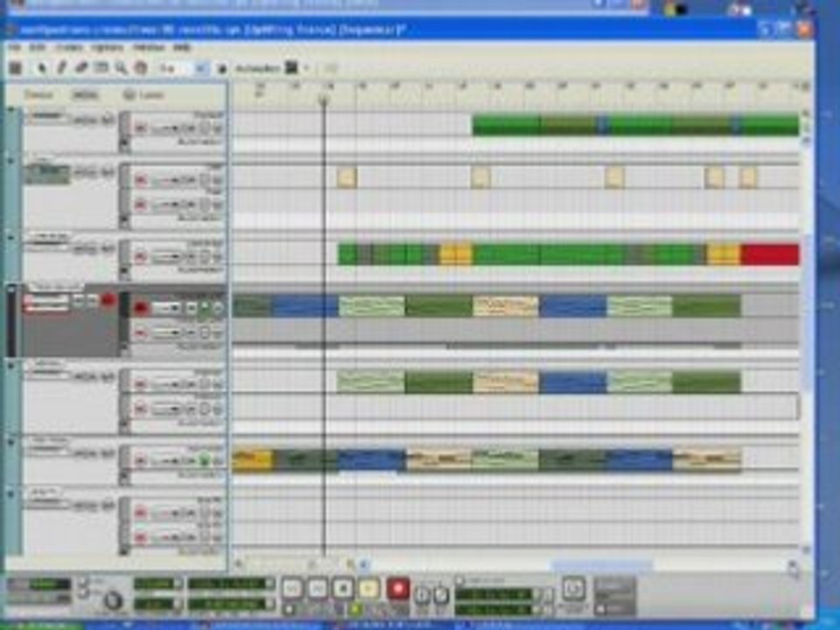This screenshot has height=630, width=840.
Task: Open the Window menu
Action: (149, 47)
